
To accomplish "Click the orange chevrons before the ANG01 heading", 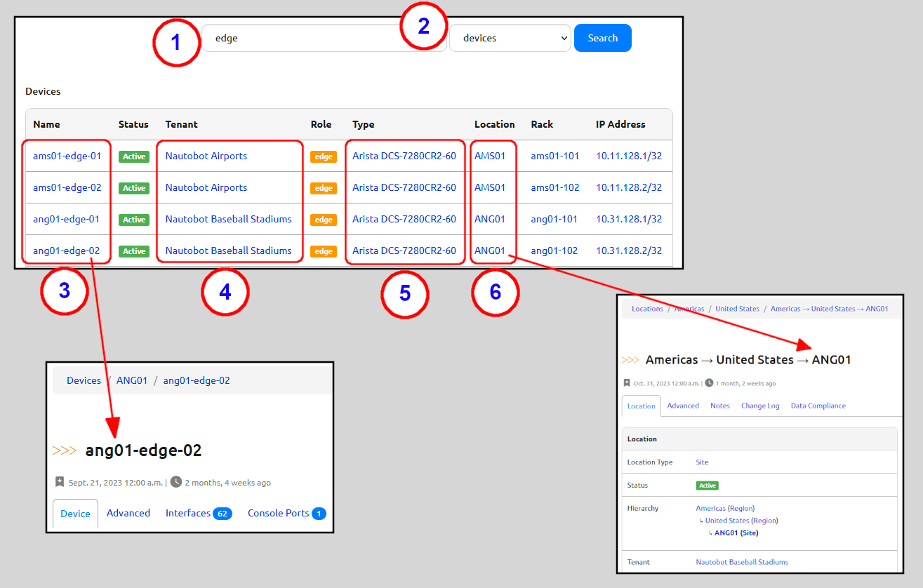I will click(630, 359).
